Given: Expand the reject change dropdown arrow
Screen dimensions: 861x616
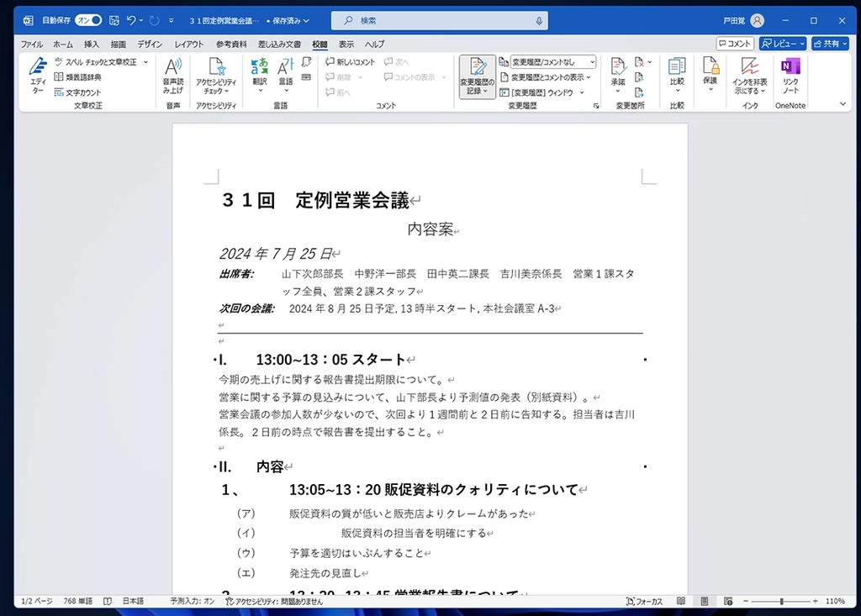Looking at the screenshot, I should [x=650, y=62].
